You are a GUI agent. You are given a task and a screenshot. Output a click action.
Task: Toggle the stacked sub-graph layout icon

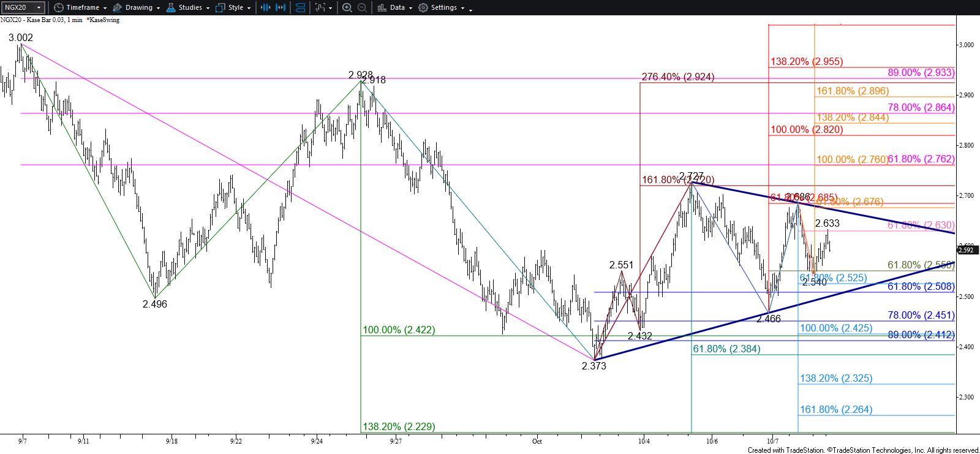pyautogui.click(x=301, y=7)
